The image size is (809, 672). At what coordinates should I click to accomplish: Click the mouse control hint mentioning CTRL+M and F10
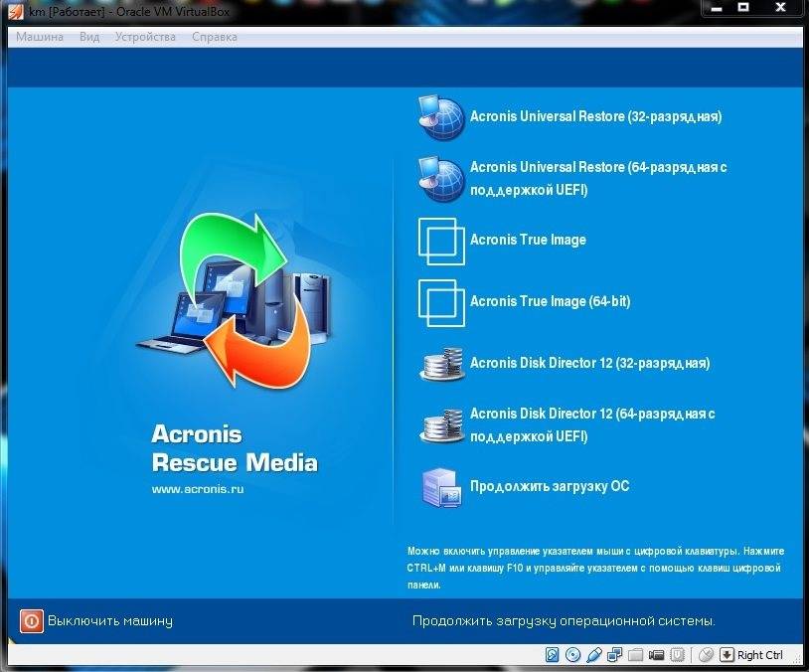coord(595,568)
